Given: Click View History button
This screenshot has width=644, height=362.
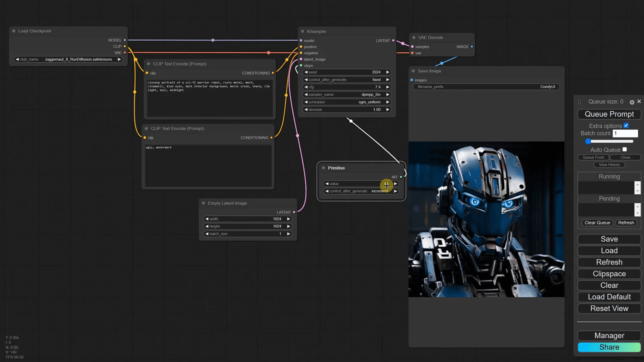Looking at the screenshot, I should 609,165.
